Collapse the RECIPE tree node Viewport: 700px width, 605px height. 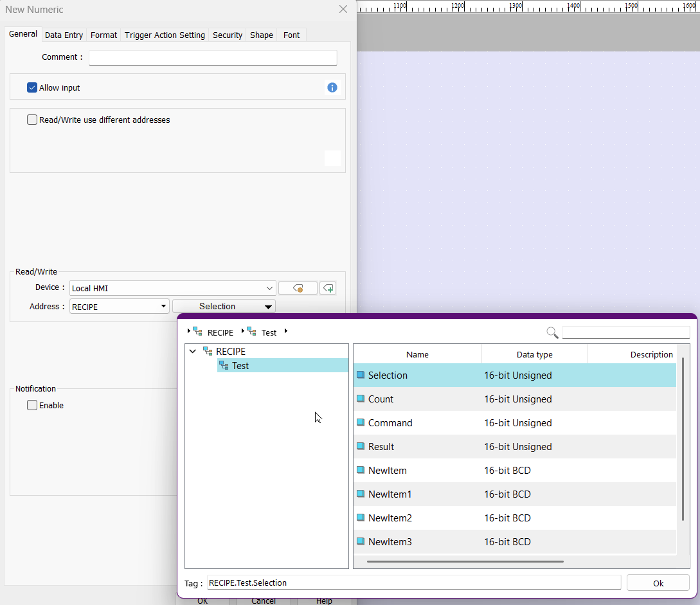click(192, 352)
